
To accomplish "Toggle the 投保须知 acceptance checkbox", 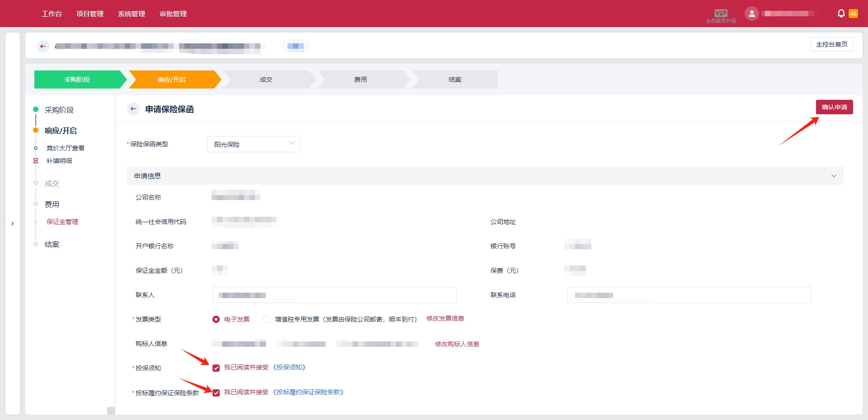I will [216, 368].
